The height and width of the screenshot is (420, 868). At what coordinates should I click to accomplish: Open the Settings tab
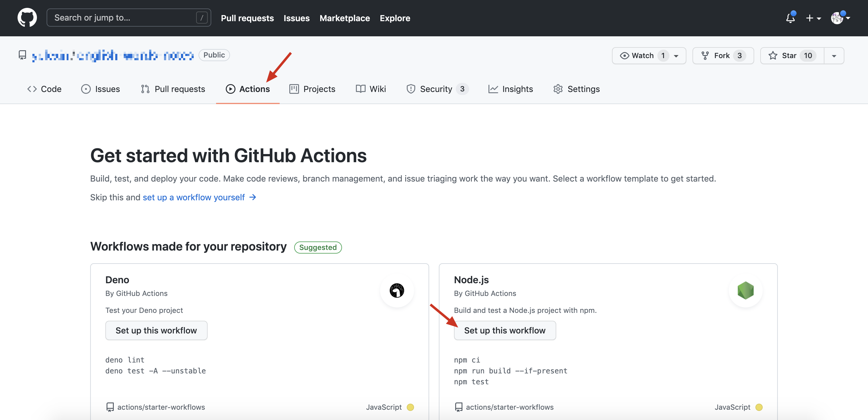pos(577,89)
